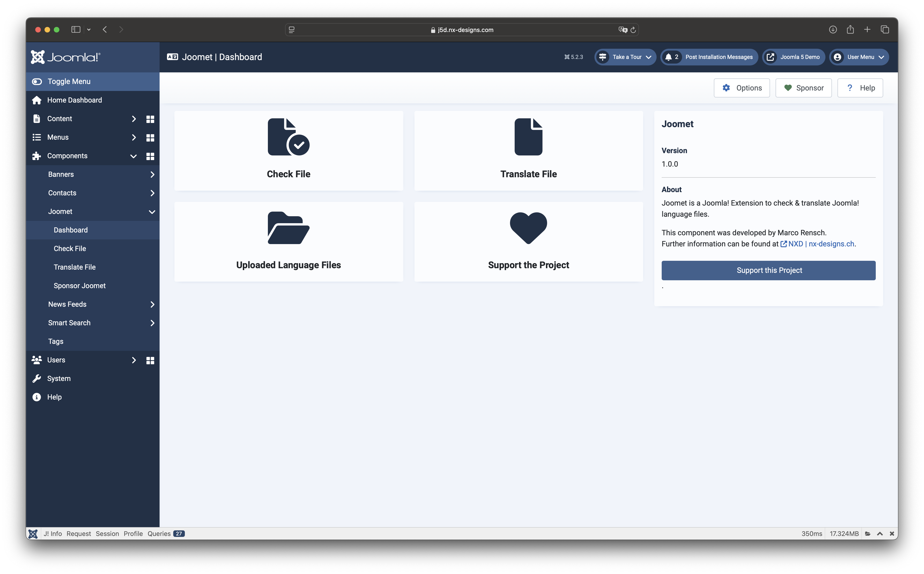This screenshot has width=924, height=574.
Task: Open a new Safari tab
Action: (x=867, y=29)
